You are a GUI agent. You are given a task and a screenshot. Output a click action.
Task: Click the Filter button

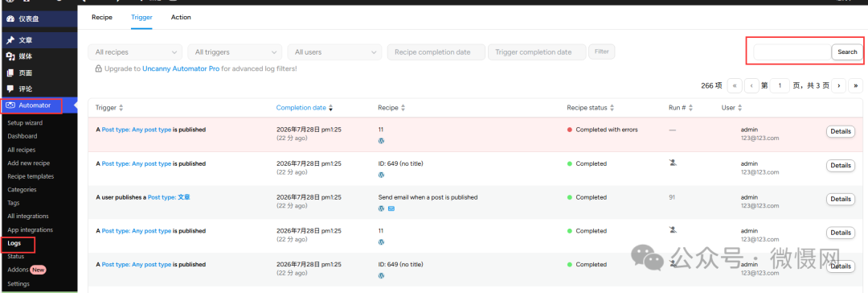coord(602,52)
